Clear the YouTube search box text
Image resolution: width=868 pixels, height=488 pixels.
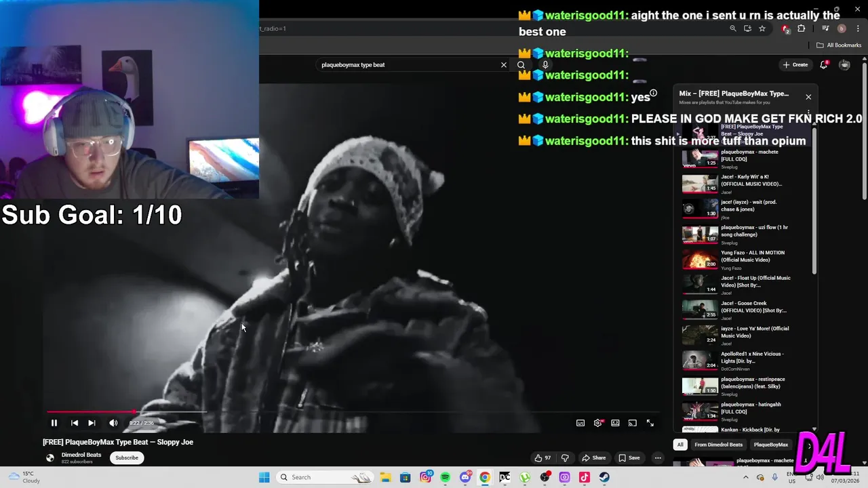504,65
